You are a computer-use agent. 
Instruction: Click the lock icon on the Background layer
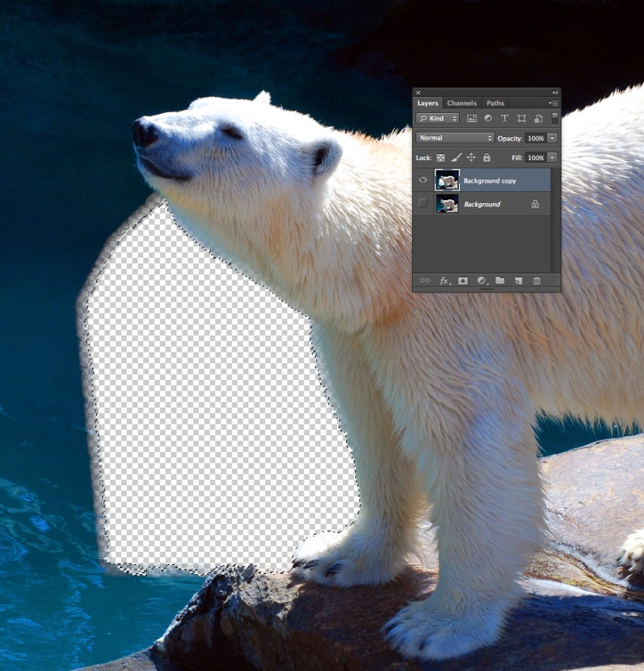535,204
